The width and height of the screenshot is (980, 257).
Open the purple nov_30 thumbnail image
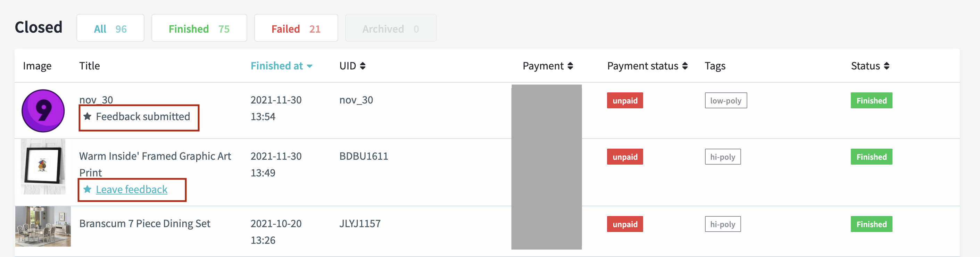43,111
